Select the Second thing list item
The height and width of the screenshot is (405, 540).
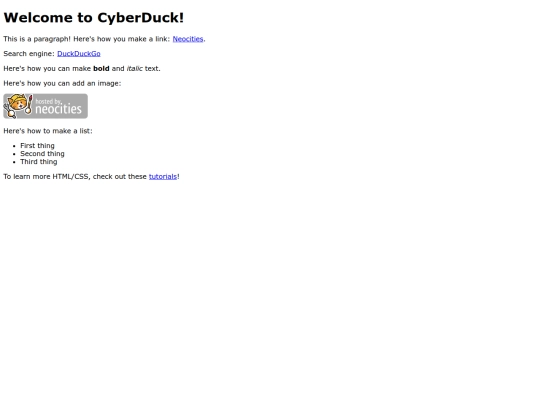coord(42,154)
